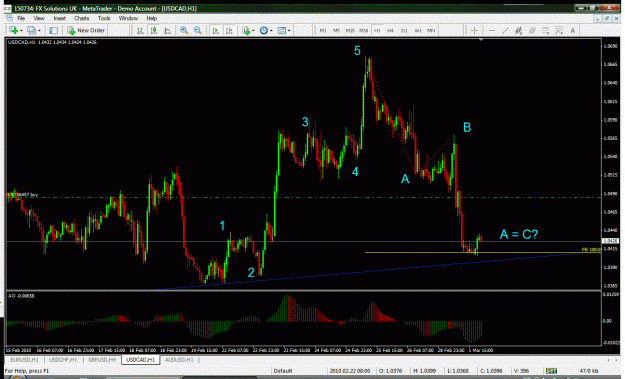
Task: Select the M1 timeframe
Action: [x=323, y=31]
